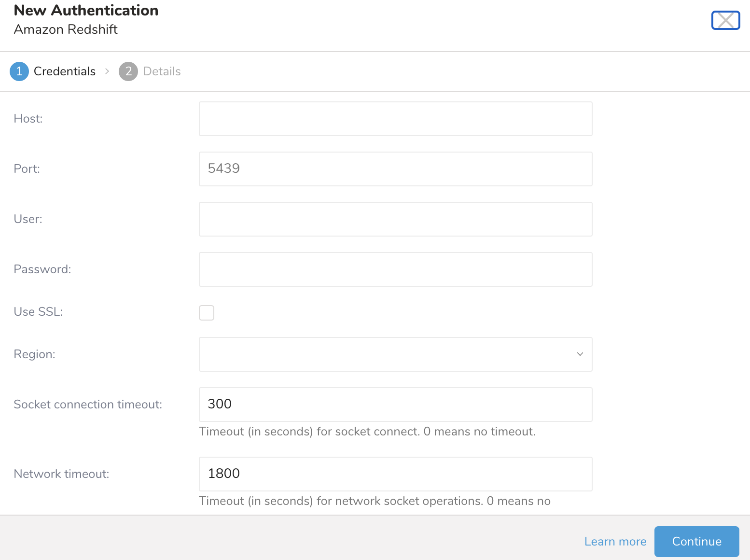The height and width of the screenshot is (560, 750).
Task: Open the Learn more link
Action: coord(615,542)
